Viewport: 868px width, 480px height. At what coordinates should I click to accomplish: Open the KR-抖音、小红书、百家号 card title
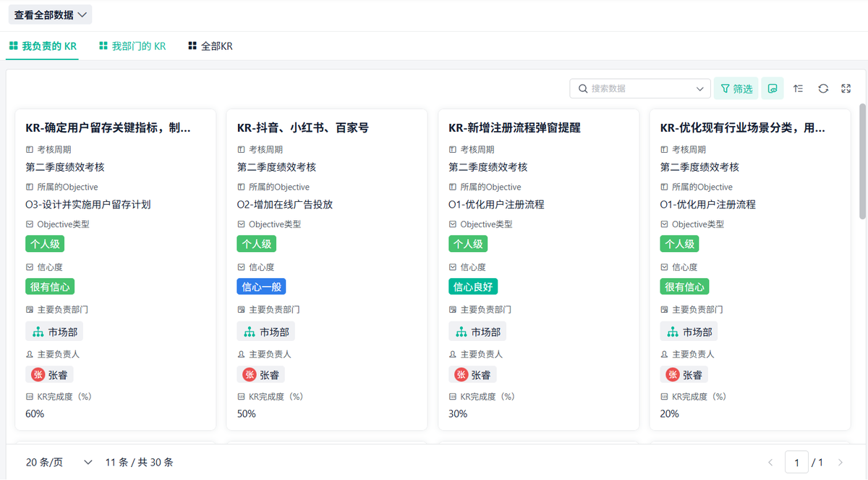[x=303, y=128]
